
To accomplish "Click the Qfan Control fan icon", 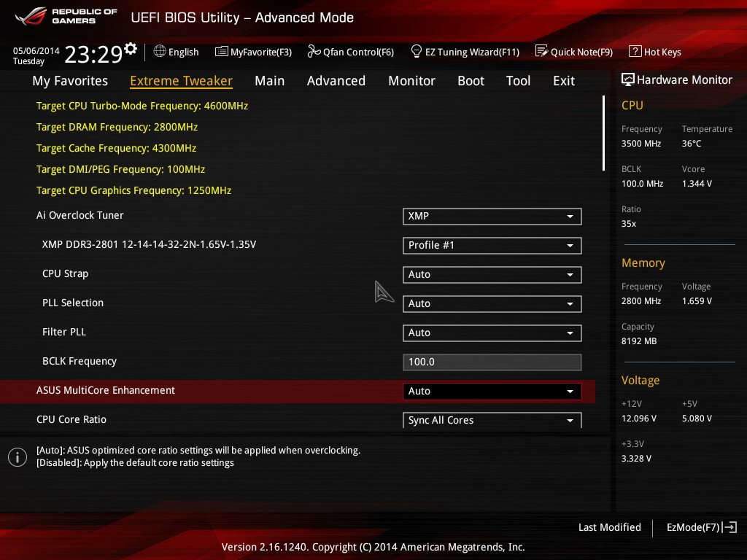I will point(314,51).
